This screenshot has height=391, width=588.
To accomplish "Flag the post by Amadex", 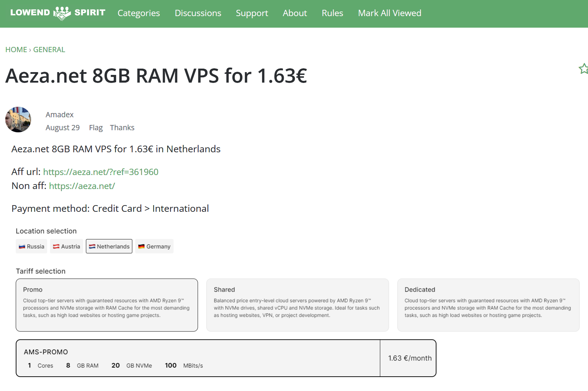I will point(96,128).
